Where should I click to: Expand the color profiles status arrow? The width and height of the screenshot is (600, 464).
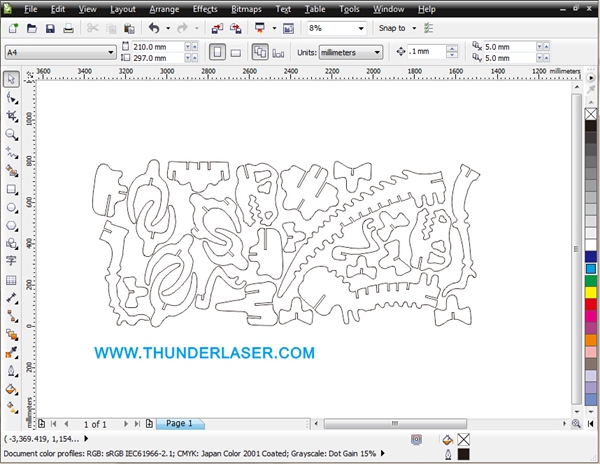click(x=383, y=453)
